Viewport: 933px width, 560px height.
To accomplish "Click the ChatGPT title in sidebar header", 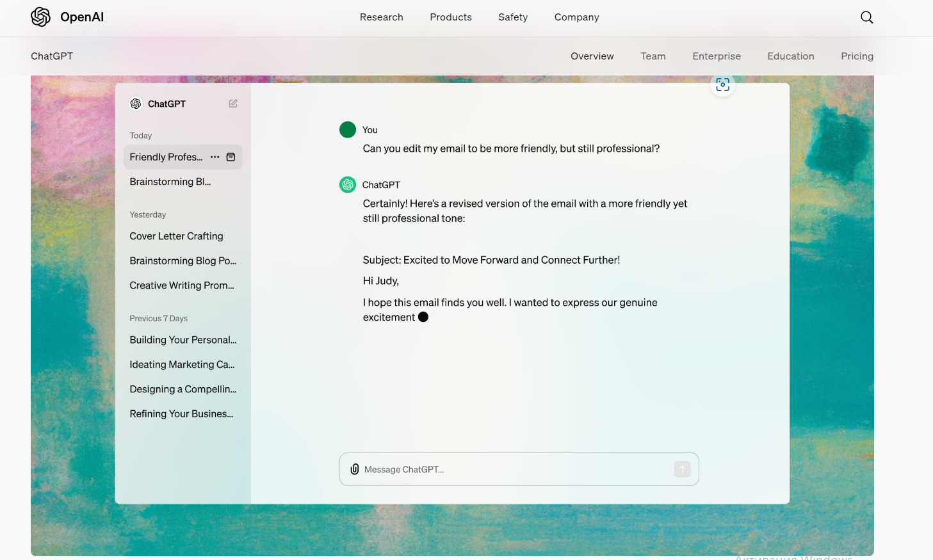I will click(167, 104).
